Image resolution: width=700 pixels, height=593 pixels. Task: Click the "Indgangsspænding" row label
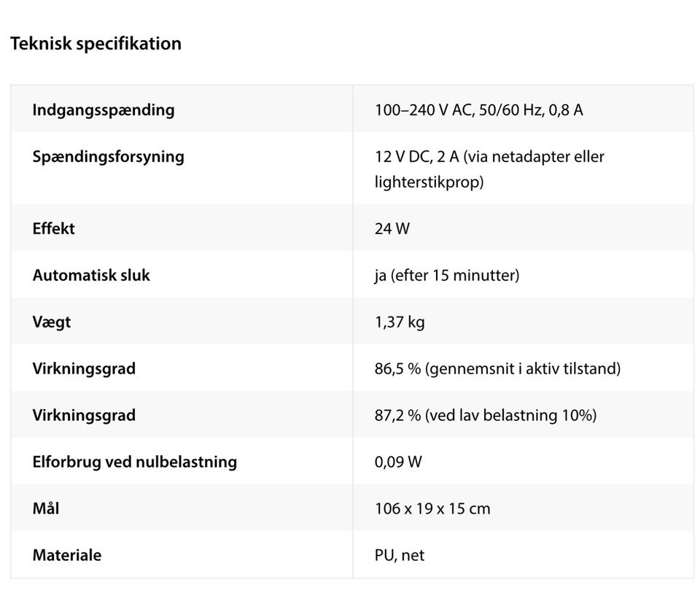(x=104, y=110)
